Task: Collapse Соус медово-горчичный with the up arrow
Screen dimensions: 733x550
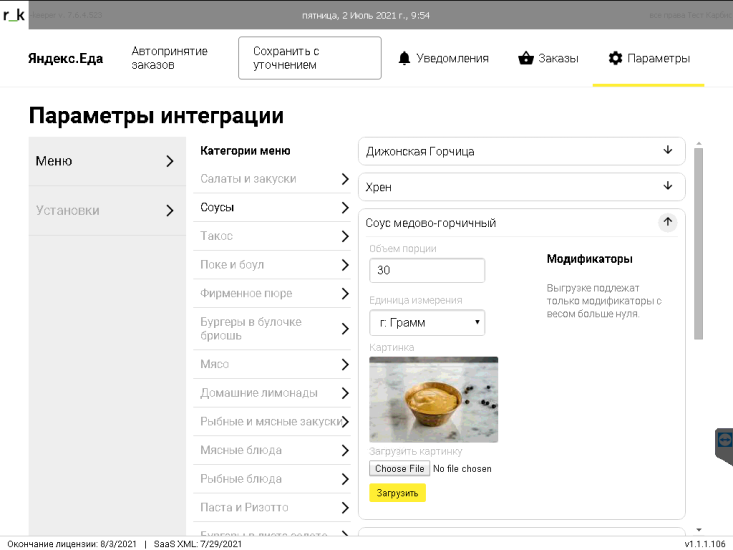Action: 668,222
